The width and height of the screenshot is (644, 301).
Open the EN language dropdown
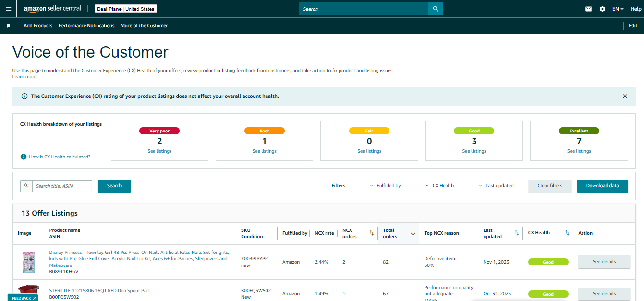[618, 9]
